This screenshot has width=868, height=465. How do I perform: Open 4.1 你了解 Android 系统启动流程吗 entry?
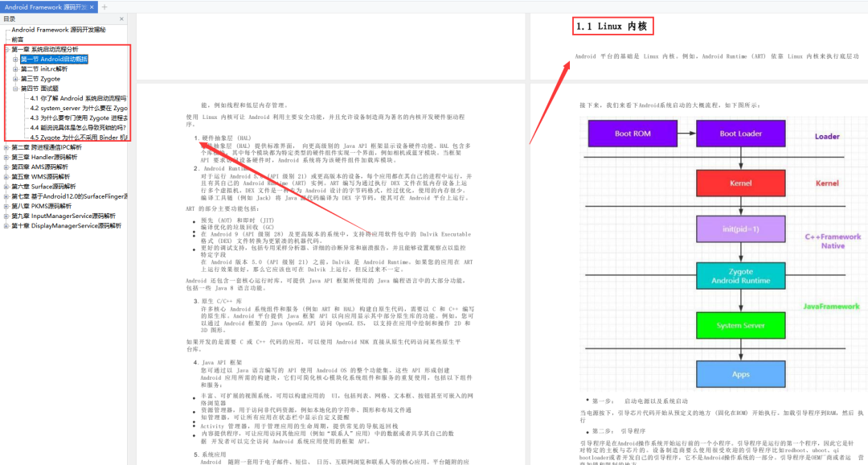78,99
